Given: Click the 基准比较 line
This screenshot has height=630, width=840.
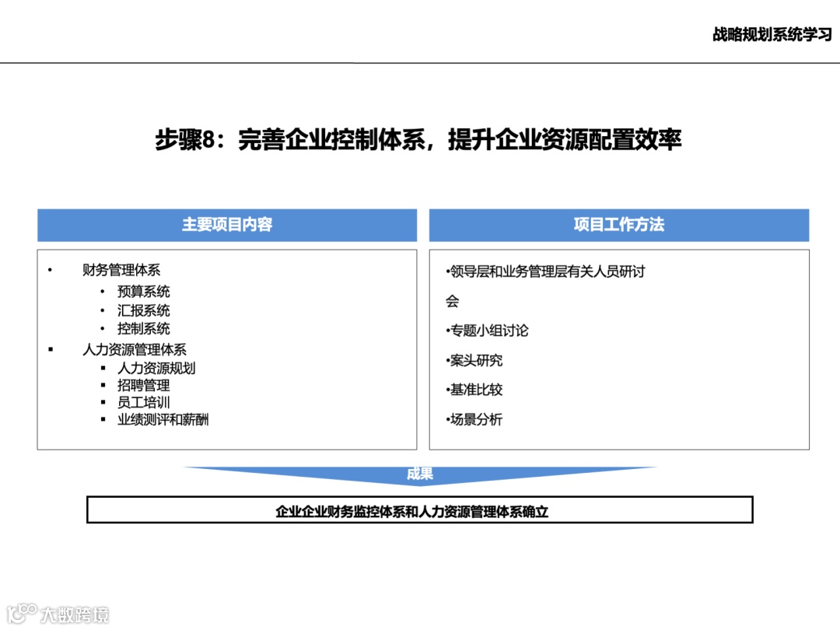Looking at the screenshot, I should tap(474, 390).
